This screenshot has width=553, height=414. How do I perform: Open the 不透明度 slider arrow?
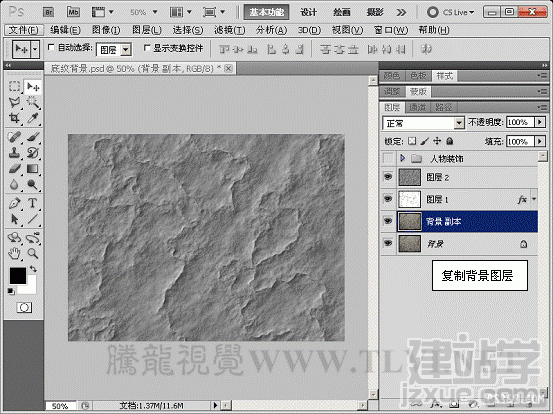[540, 122]
